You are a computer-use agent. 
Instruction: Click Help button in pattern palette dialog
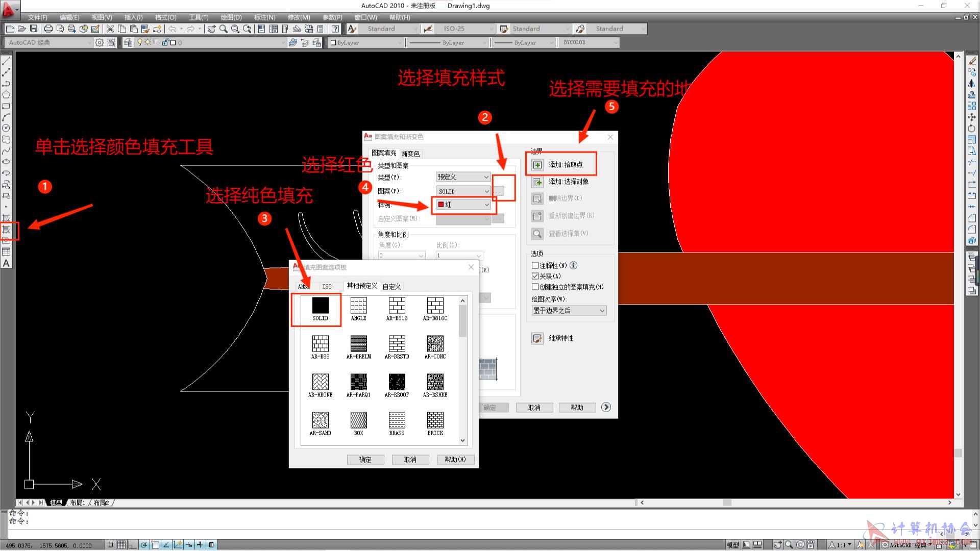point(455,460)
